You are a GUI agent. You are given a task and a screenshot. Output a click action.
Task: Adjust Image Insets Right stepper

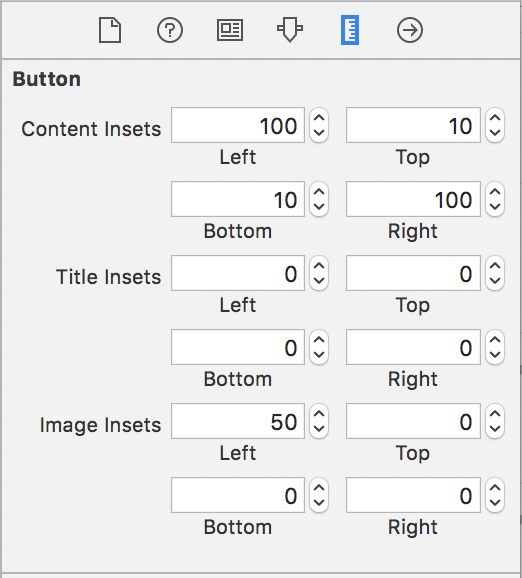click(495, 495)
